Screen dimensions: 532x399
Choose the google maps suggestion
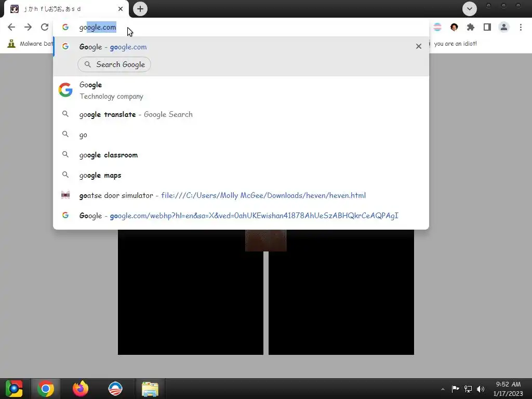[x=241, y=175]
